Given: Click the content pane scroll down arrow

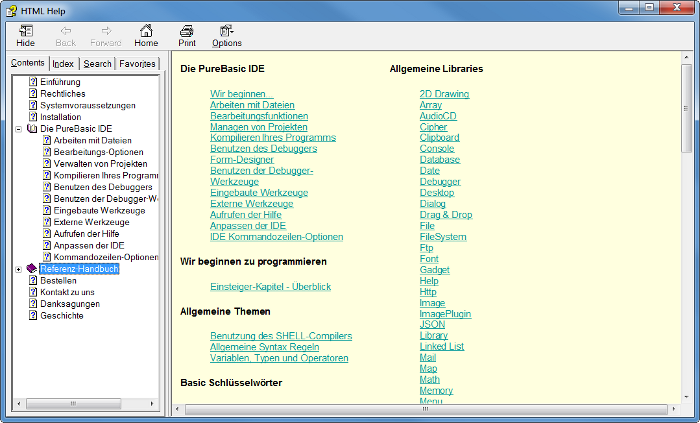Looking at the screenshot, I should tap(686, 397).
